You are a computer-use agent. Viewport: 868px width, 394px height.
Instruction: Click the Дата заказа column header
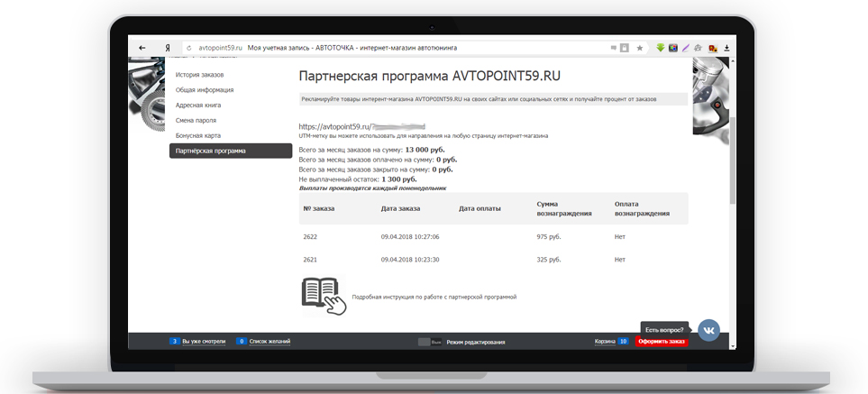point(400,208)
